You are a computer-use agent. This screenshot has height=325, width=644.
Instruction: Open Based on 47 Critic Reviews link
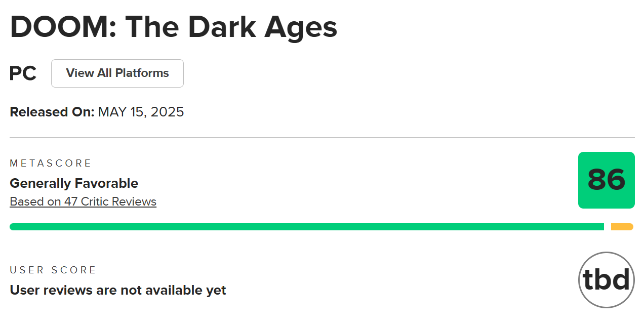pos(83,201)
